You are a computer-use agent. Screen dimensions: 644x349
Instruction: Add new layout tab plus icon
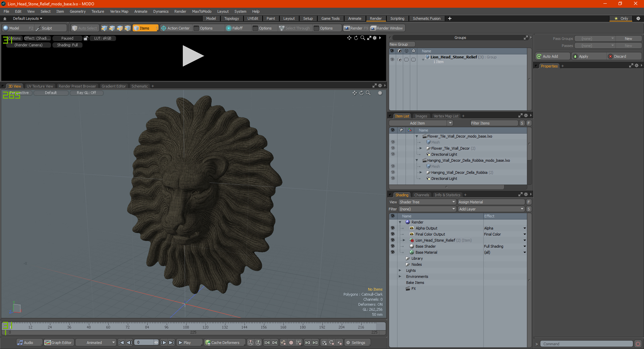(x=450, y=18)
